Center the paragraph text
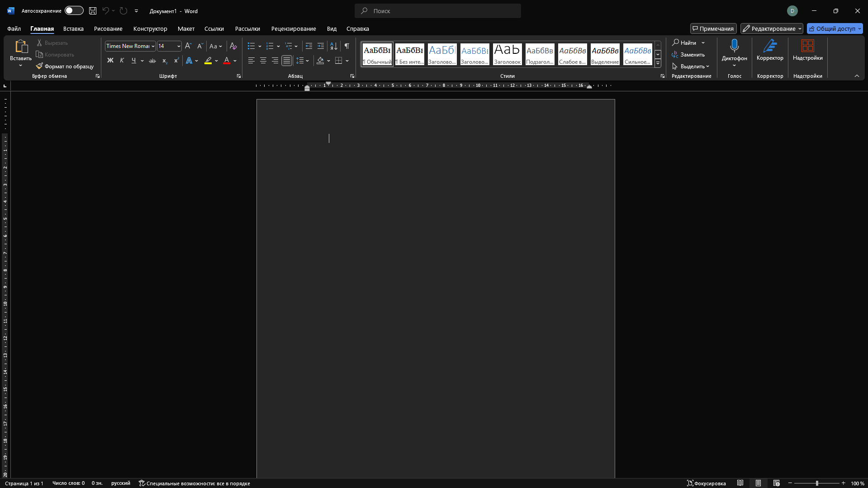This screenshot has width=868, height=488. click(263, 61)
